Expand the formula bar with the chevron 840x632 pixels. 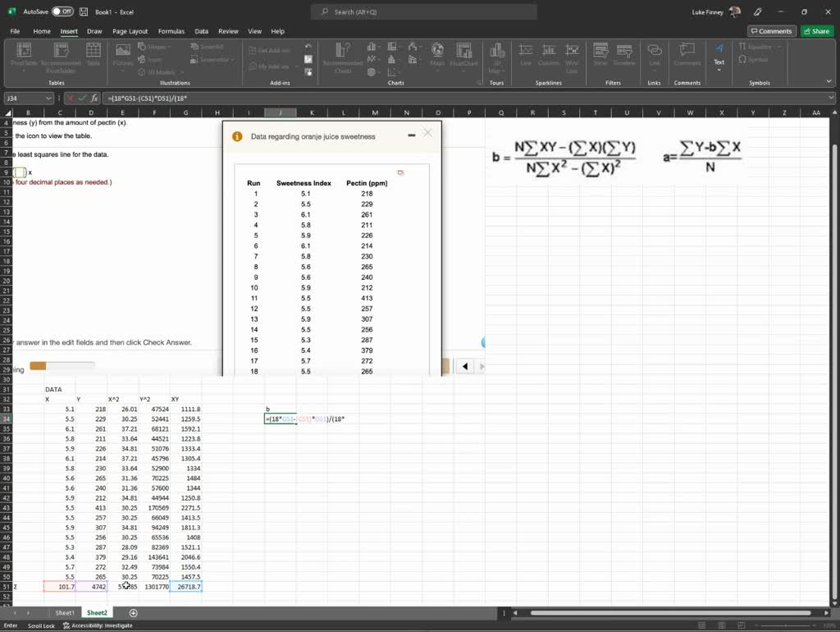click(831, 98)
